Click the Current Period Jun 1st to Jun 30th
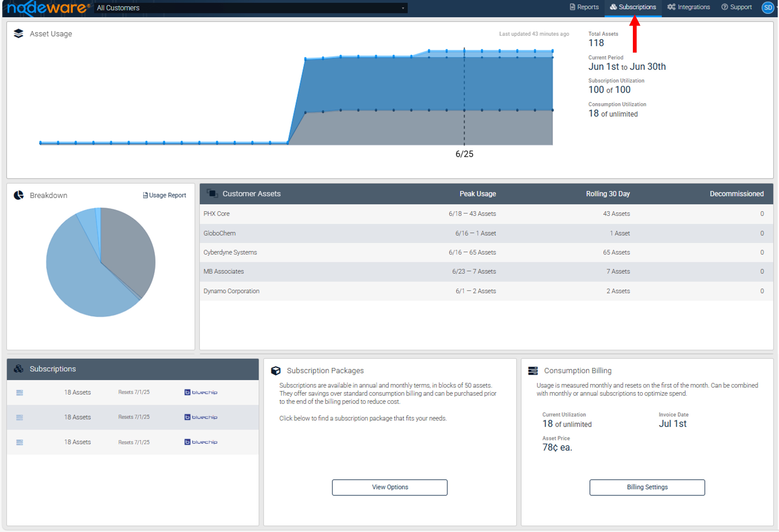This screenshot has height=532, width=779. click(x=627, y=67)
